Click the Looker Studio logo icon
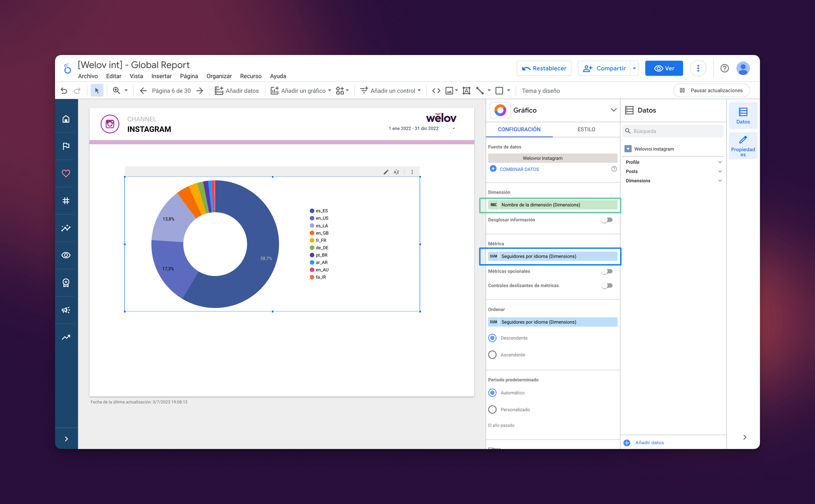 [67, 68]
